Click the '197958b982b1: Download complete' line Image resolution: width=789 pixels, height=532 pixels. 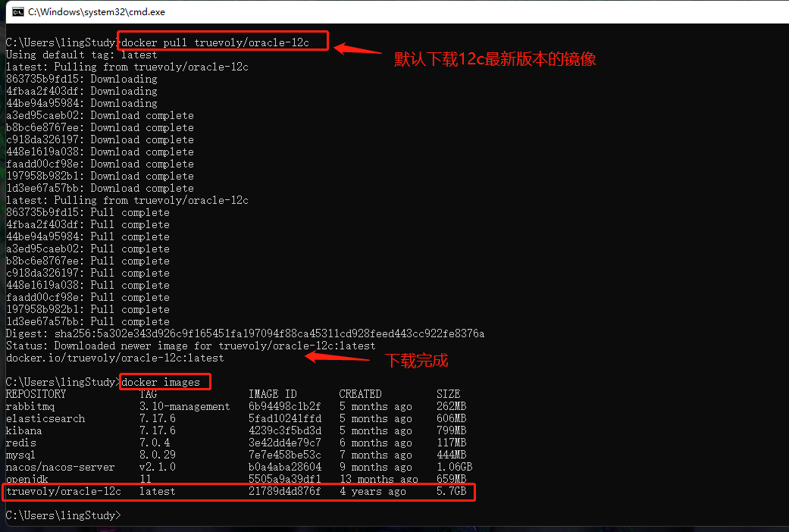(99, 176)
